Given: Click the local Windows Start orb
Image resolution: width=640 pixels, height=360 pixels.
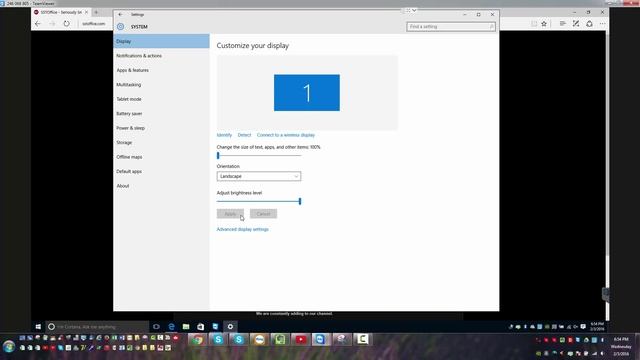Looking at the screenshot, I should pyautogui.click(x=9, y=347).
